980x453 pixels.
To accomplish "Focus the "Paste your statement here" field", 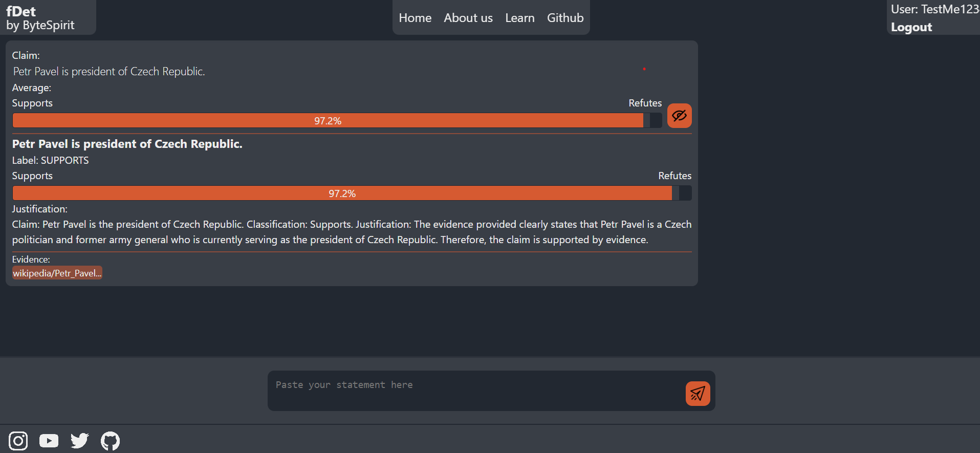I will click(476, 391).
